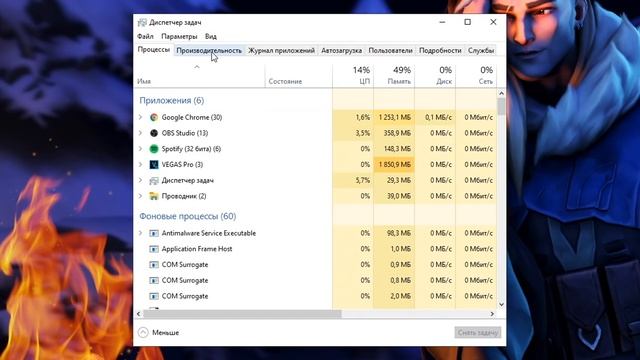Click the Снять задачу button
640x360 pixels.
pyautogui.click(x=478, y=333)
